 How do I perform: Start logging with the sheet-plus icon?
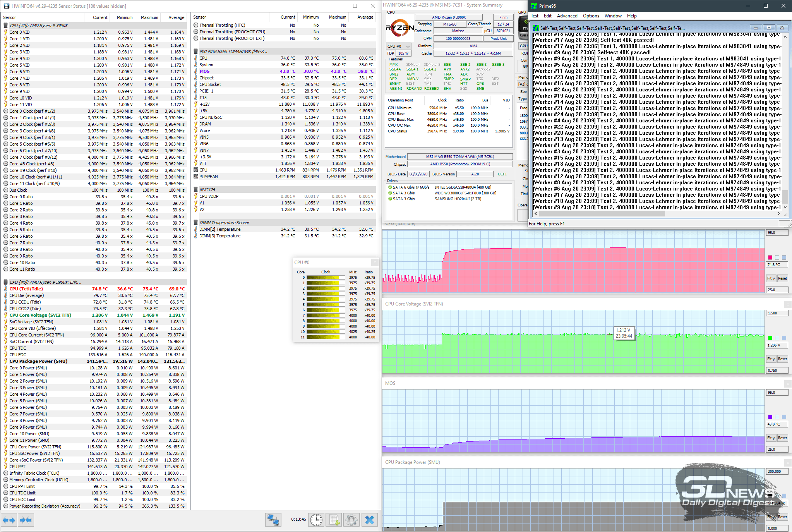coord(334,520)
